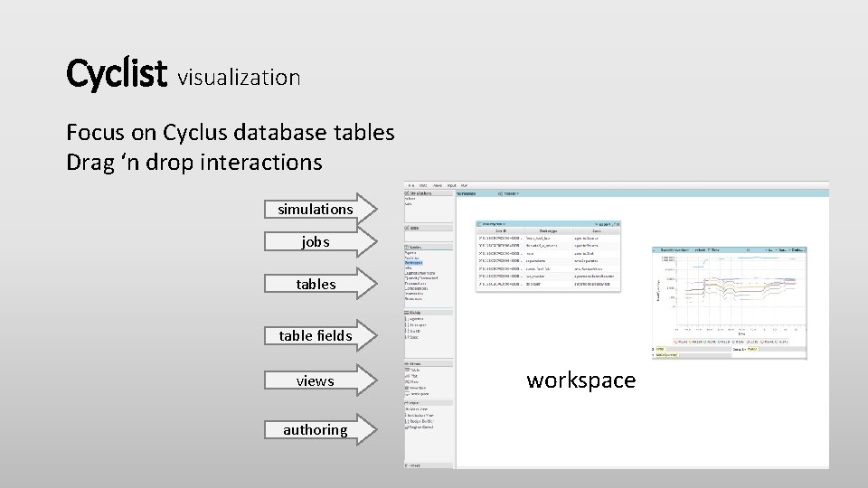Toggle the last legend item under the plot
868x488 pixels.
point(782,342)
